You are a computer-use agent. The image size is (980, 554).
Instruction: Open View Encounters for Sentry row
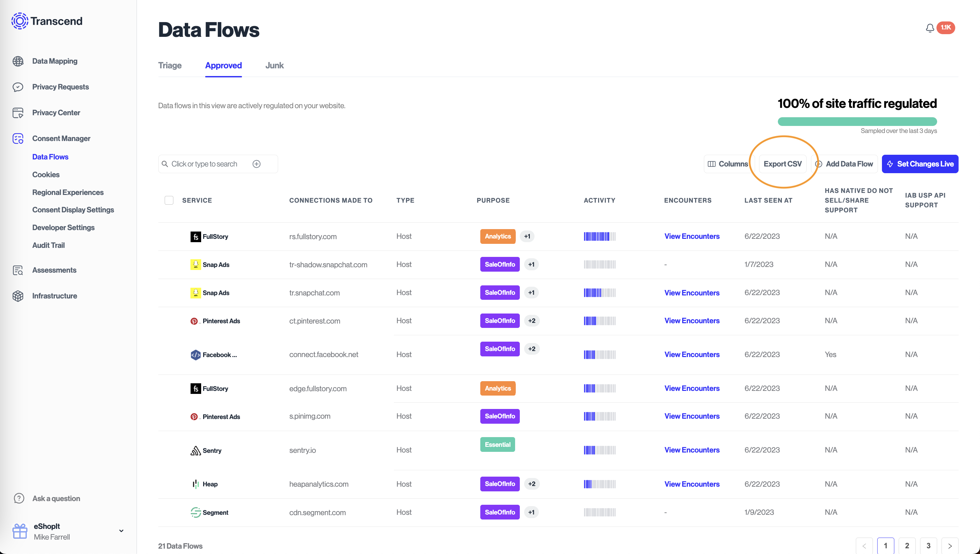coord(691,450)
